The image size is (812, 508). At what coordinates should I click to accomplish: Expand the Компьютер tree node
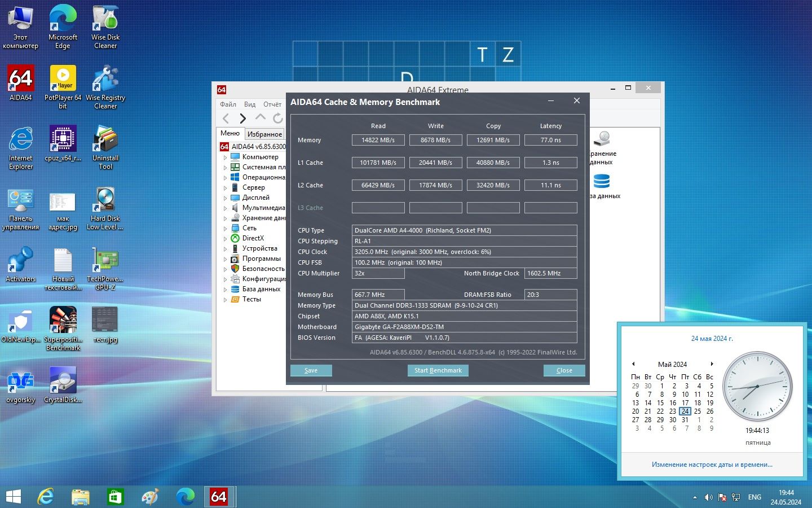pos(225,157)
